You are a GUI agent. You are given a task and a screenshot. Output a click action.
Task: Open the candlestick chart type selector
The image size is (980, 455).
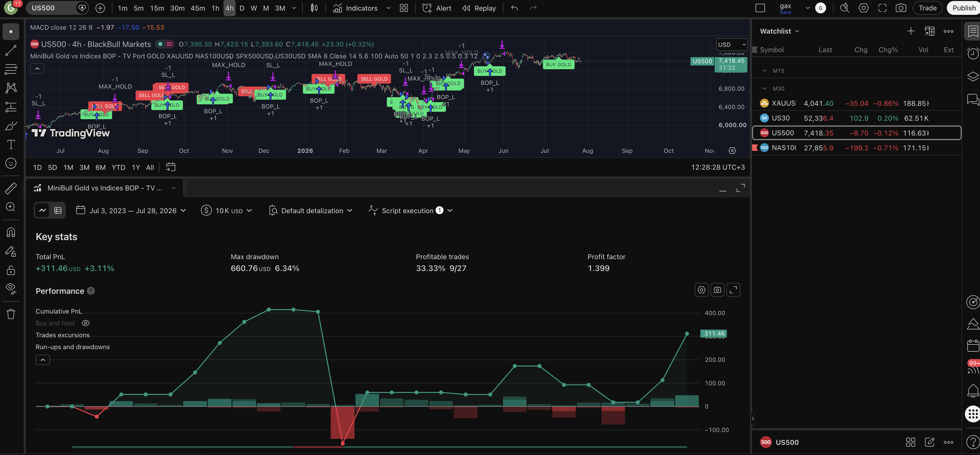(x=314, y=8)
